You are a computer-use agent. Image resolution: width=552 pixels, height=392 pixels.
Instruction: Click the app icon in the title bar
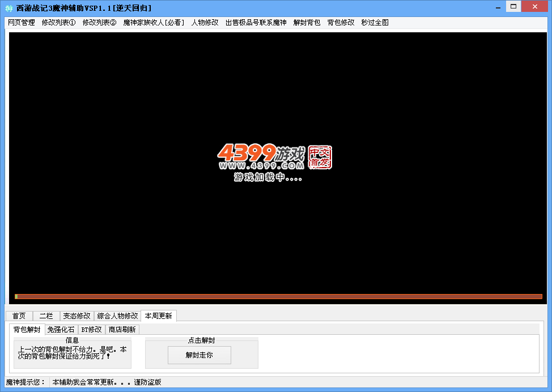pyautogui.click(x=9, y=8)
